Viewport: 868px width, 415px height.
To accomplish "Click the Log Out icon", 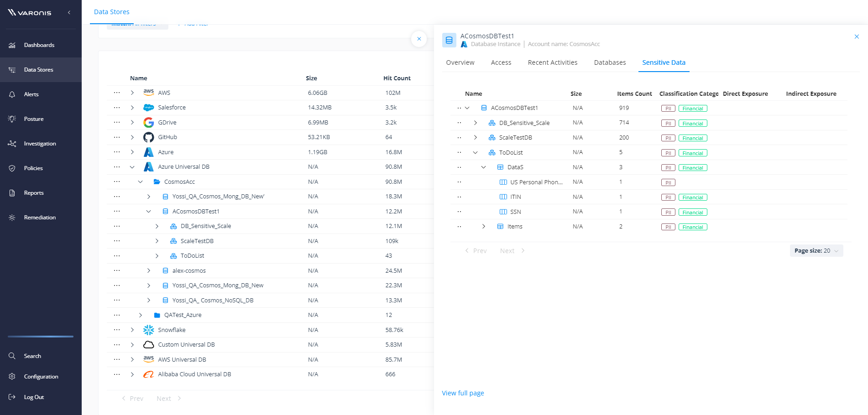I will point(12,397).
